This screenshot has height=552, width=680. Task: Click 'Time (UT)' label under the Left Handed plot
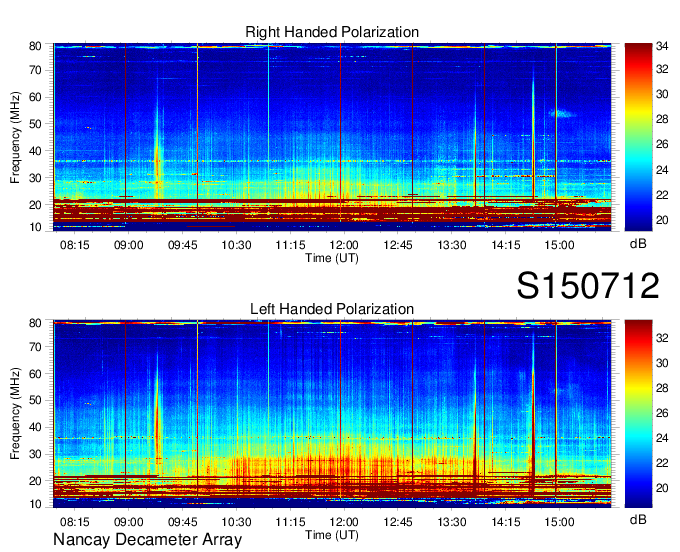click(x=332, y=535)
